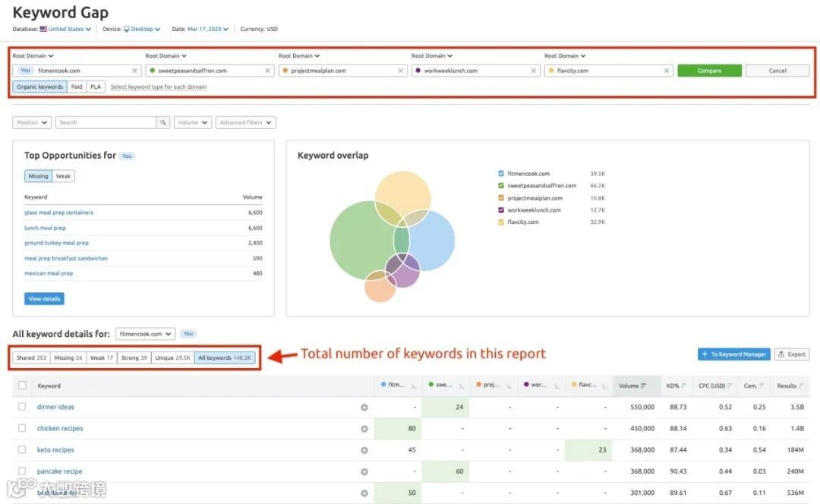Clear the sweetpeasandsaffron.com domain field
This screenshot has height=504, width=820.
[x=268, y=71]
